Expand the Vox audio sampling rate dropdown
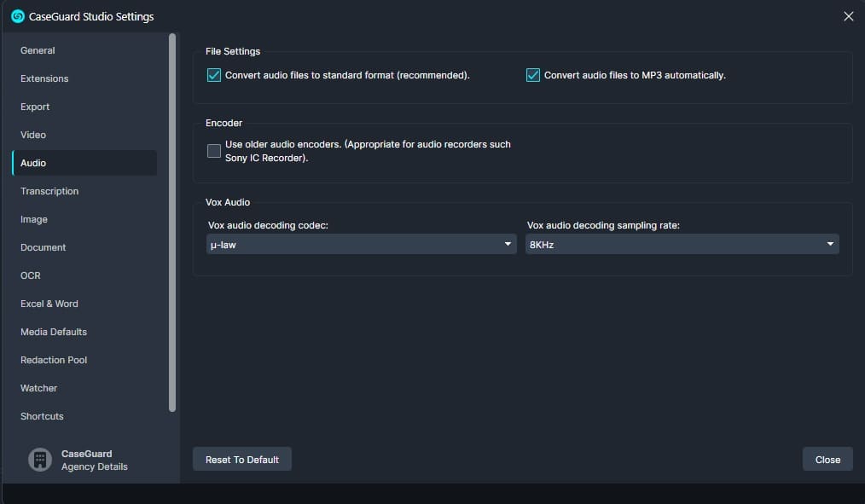 [x=682, y=245]
